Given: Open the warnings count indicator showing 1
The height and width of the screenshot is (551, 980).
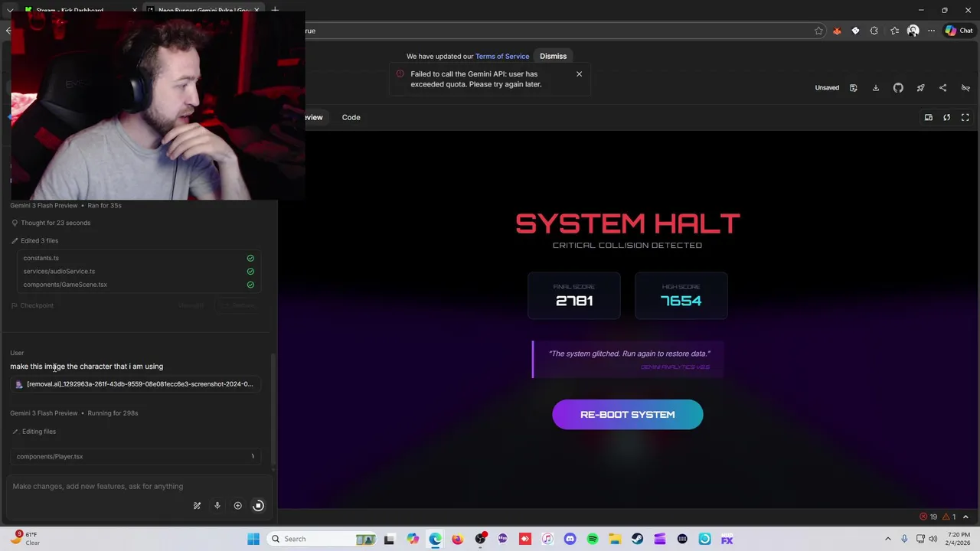Looking at the screenshot, I should click(x=949, y=517).
